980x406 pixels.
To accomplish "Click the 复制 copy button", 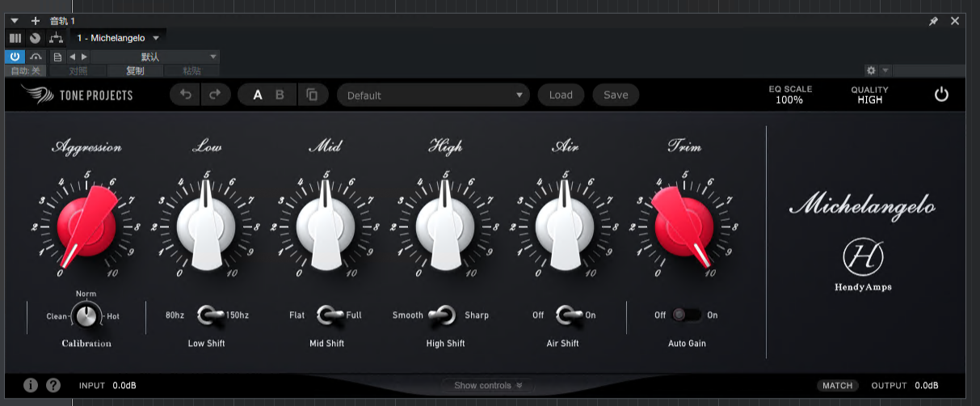I will click(135, 71).
